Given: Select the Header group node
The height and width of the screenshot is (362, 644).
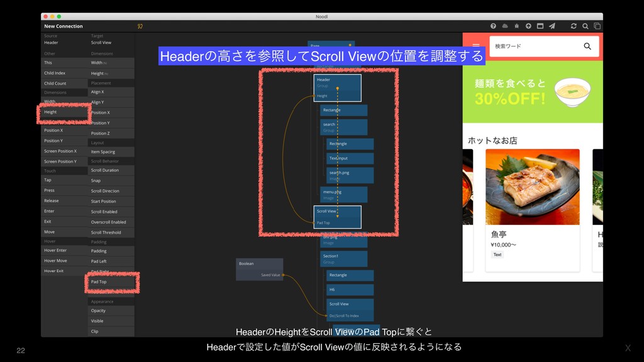Looking at the screenshot, I should [x=337, y=88].
